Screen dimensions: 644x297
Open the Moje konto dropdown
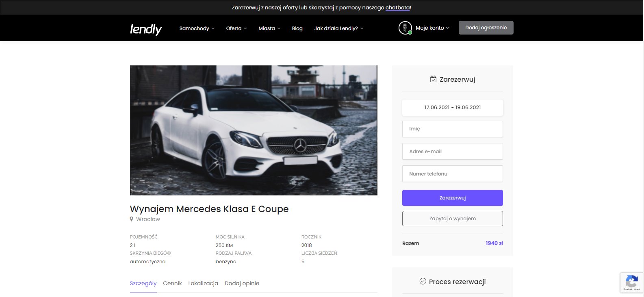pos(432,28)
